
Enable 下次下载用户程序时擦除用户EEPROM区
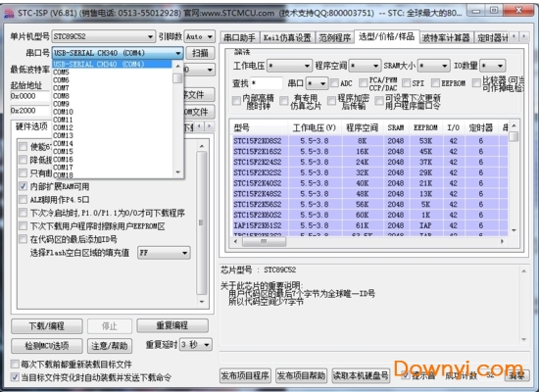(x=23, y=226)
